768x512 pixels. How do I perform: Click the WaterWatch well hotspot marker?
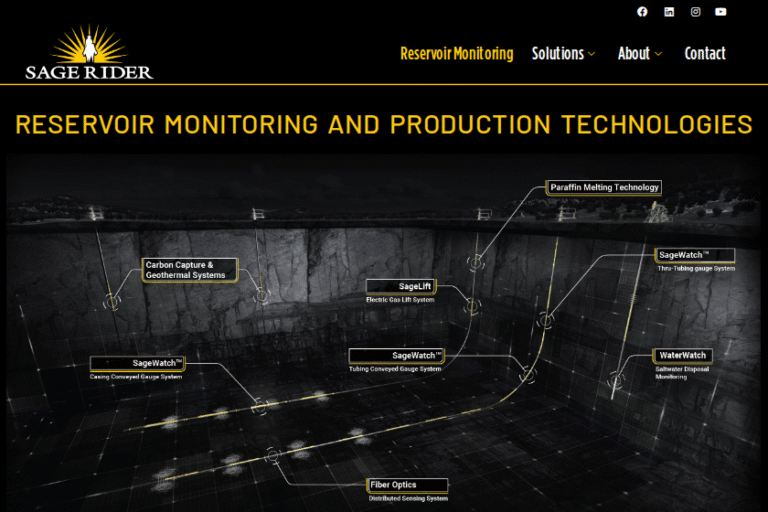(x=617, y=380)
